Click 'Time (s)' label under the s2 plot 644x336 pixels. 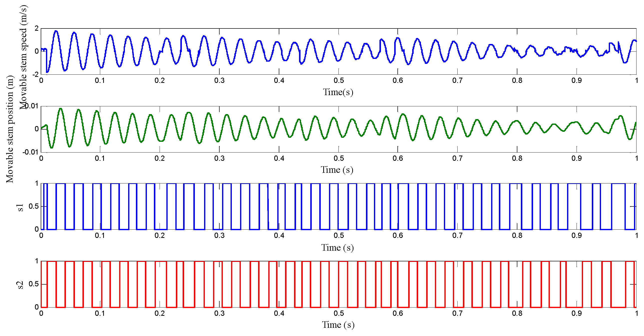(338, 325)
